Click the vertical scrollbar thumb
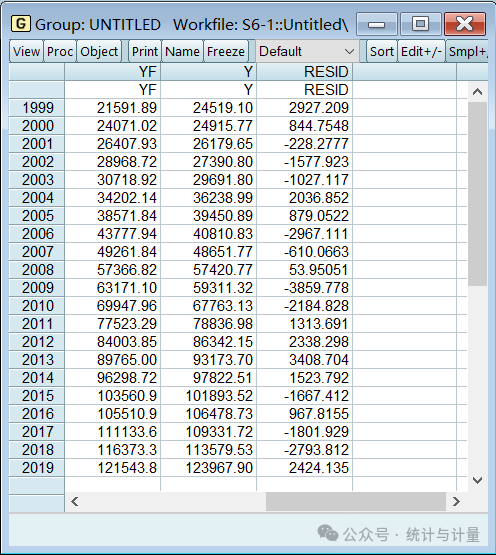 tap(477, 194)
